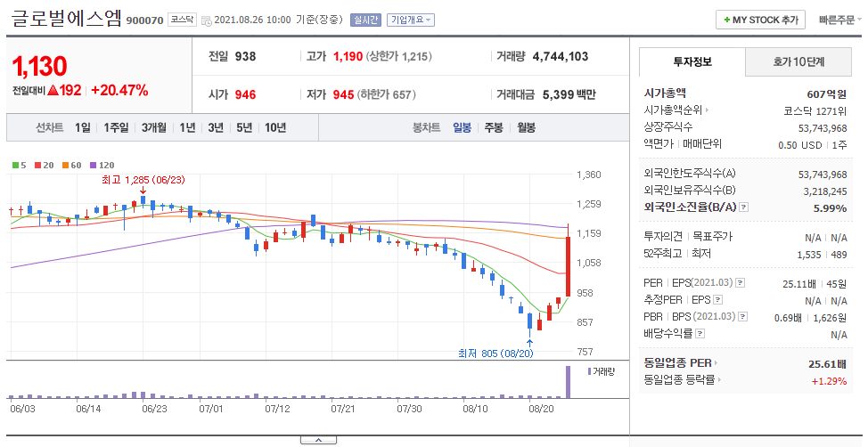Image resolution: width=868 pixels, height=447 pixels.
Task: Click stock code 900070
Action: click(x=144, y=20)
